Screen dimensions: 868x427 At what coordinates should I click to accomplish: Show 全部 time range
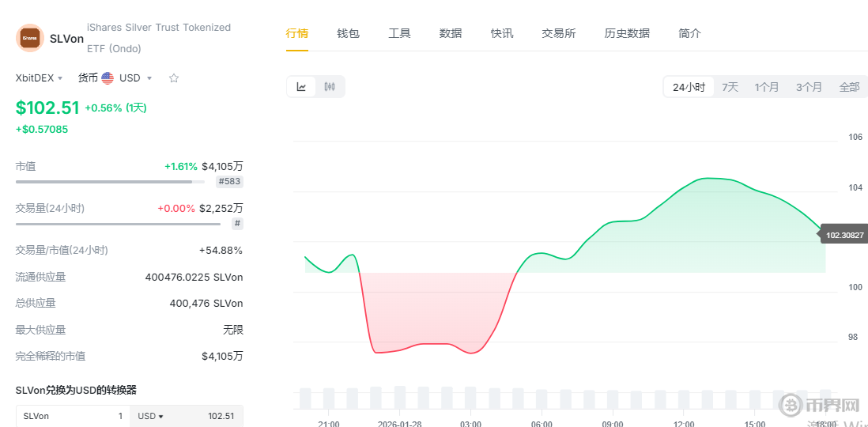[849, 87]
